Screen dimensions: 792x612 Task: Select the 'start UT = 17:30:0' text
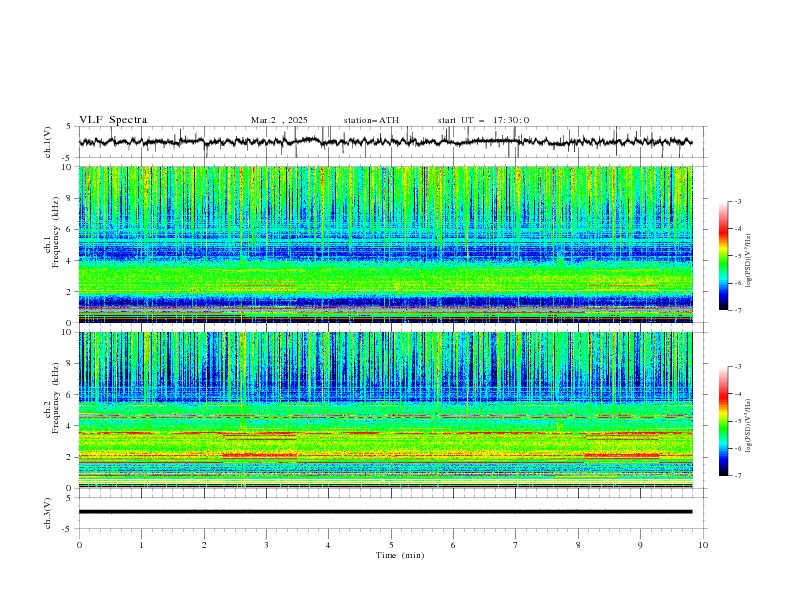click(483, 120)
